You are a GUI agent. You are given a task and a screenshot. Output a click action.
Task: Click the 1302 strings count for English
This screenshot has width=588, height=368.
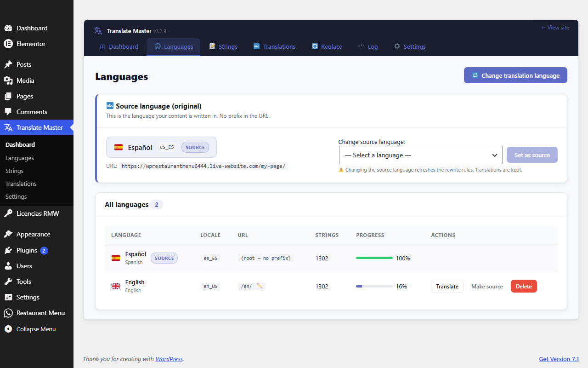tap(322, 286)
